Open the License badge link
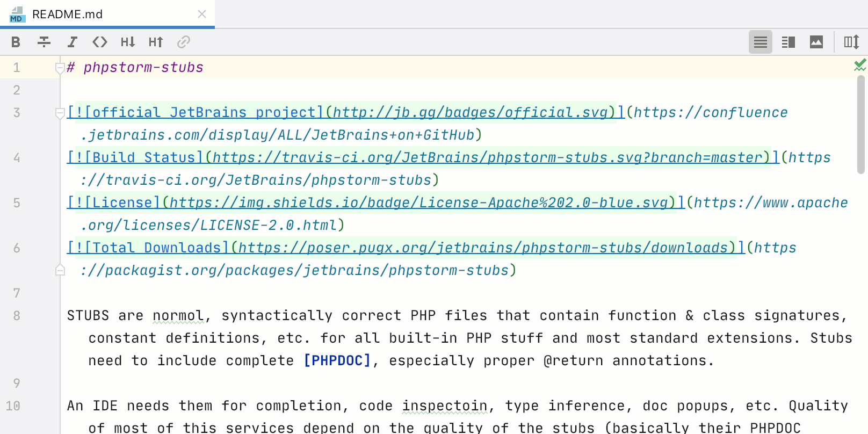This screenshot has width=868, height=434. click(x=376, y=202)
